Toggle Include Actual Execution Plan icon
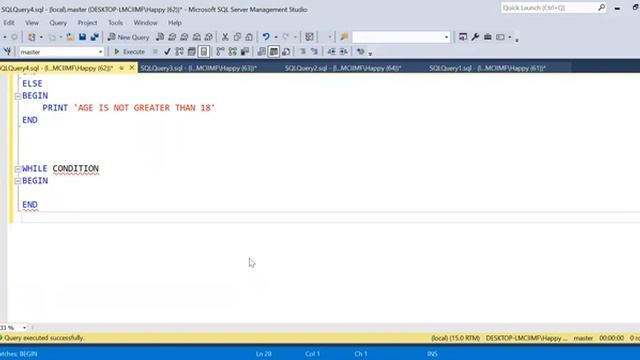This screenshot has width=640, height=360. tap(220, 52)
